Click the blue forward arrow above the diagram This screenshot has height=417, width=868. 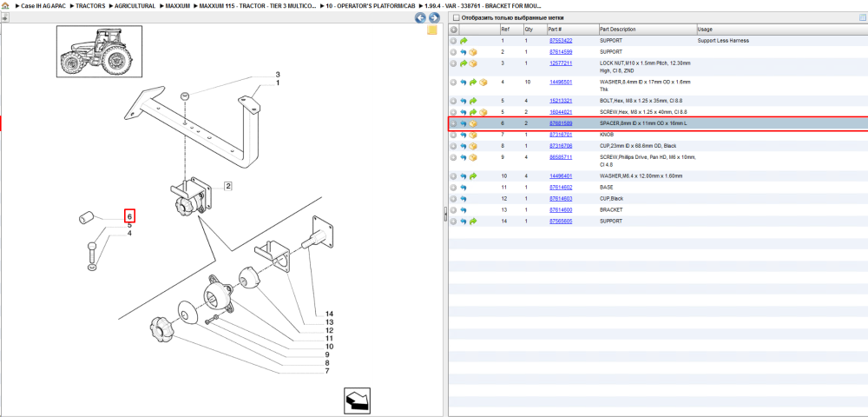click(433, 17)
